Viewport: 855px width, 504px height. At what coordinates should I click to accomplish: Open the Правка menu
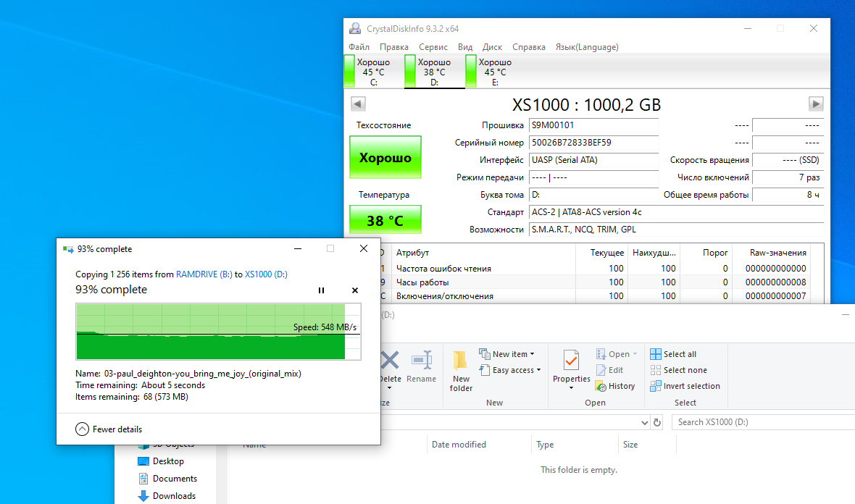pyautogui.click(x=393, y=47)
